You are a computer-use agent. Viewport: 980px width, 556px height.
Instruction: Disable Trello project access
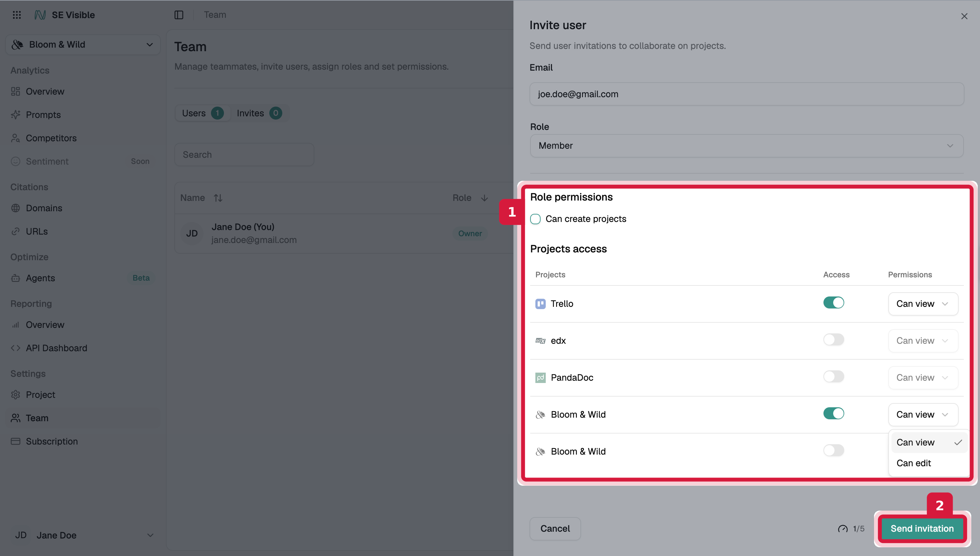(x=833, y=302)
